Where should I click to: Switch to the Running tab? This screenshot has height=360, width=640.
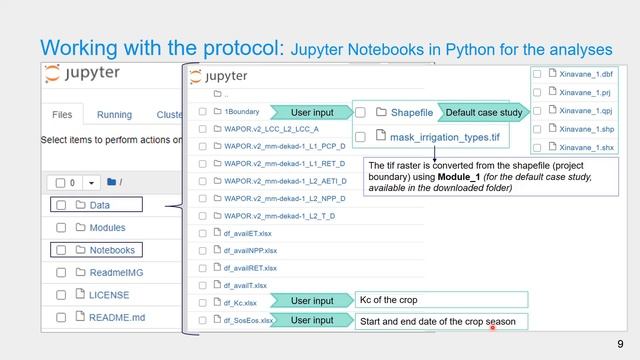pos(114,115)
